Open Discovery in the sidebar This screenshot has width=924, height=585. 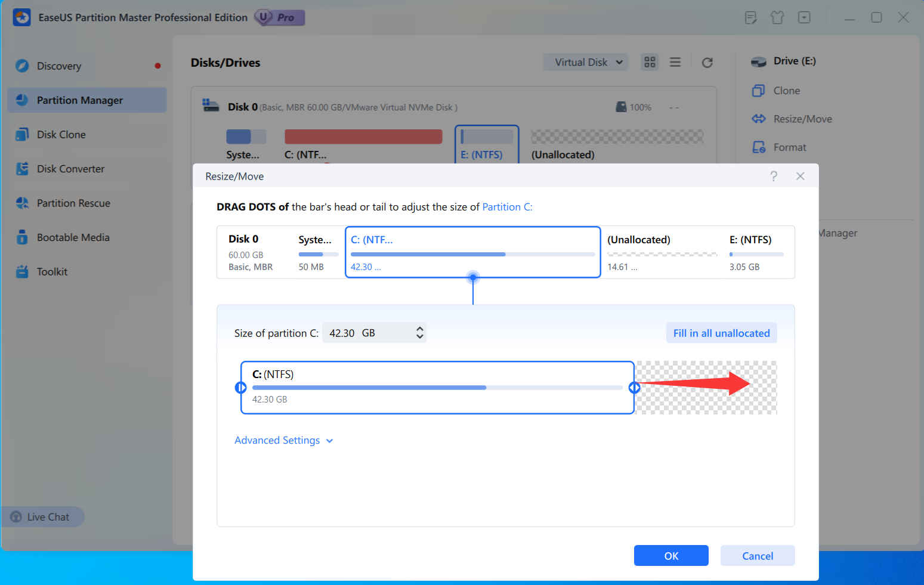[87, 66]
